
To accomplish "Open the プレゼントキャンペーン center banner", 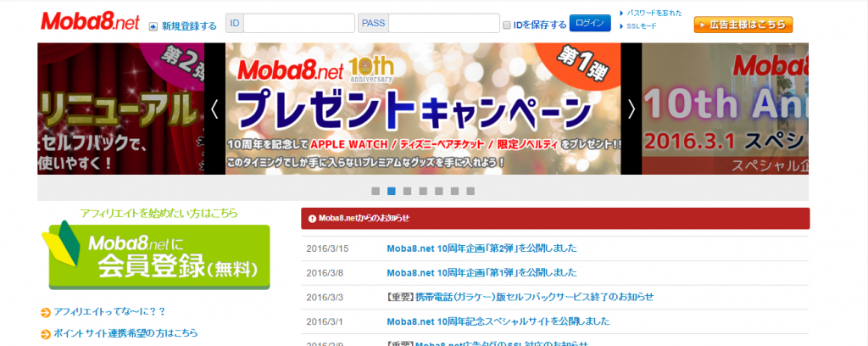I will click(x=423, y=109).
